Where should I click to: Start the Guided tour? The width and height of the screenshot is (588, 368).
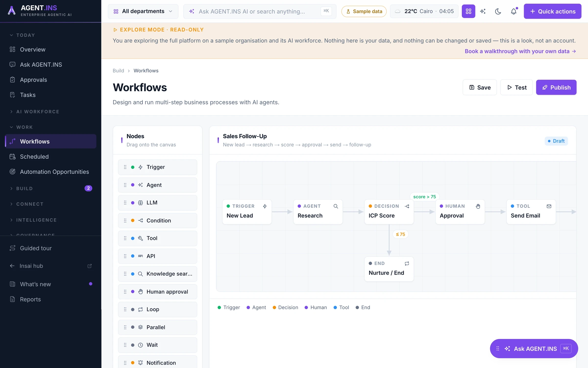[51, 248]
